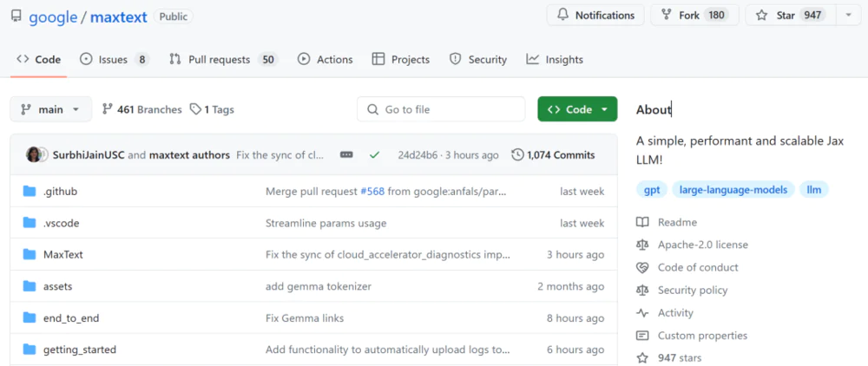Click the fork count 180

tap(716, 15)
